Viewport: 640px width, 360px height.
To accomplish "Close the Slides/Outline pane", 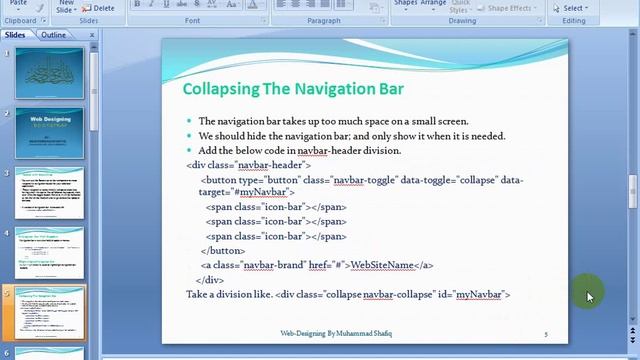I will click(x=92, y=35).
